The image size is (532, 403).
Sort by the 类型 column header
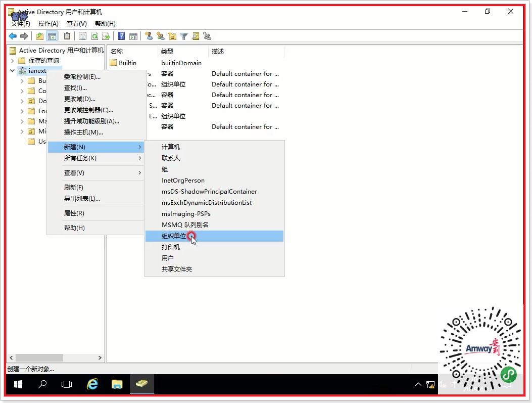[183, 51]
